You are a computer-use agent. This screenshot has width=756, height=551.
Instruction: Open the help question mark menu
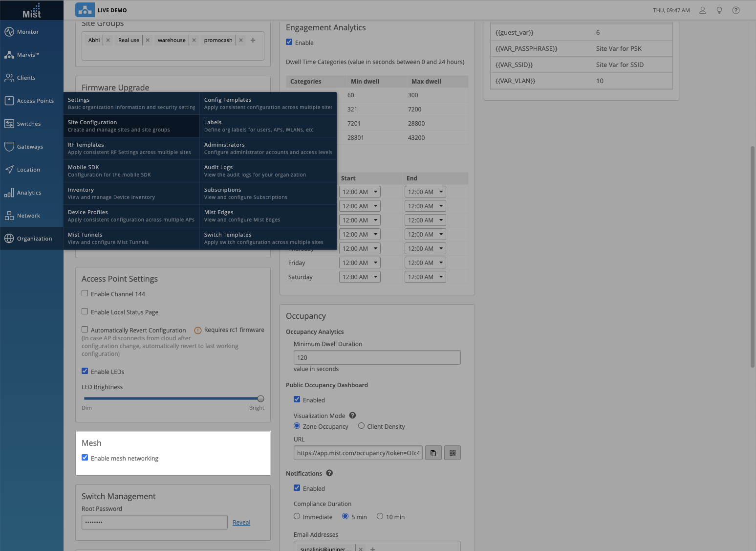[x=736, y=10]
